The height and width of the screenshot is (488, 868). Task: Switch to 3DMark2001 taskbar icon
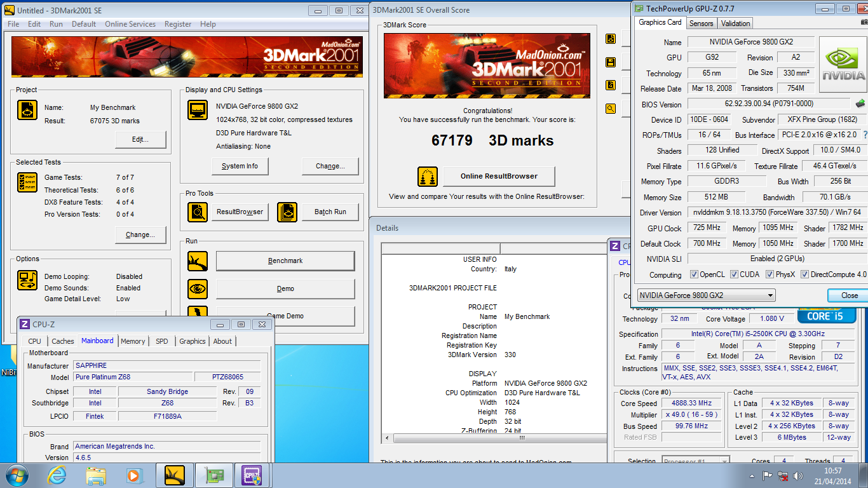tap(174, 475)
